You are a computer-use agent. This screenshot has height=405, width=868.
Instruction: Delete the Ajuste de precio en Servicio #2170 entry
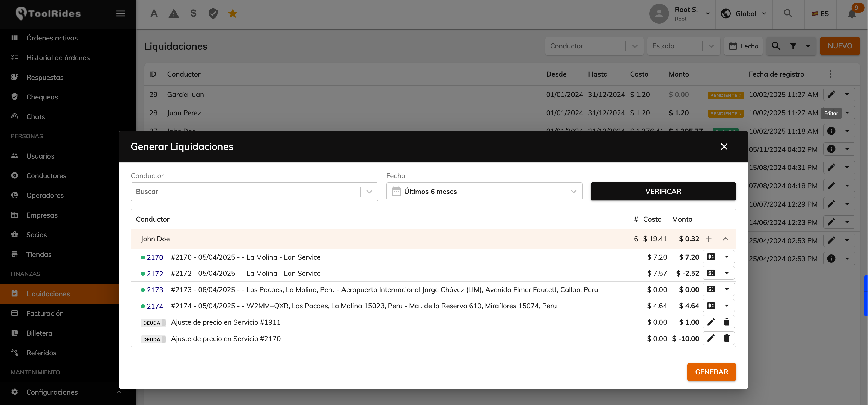pyautogui.click(x=727, y=338)
